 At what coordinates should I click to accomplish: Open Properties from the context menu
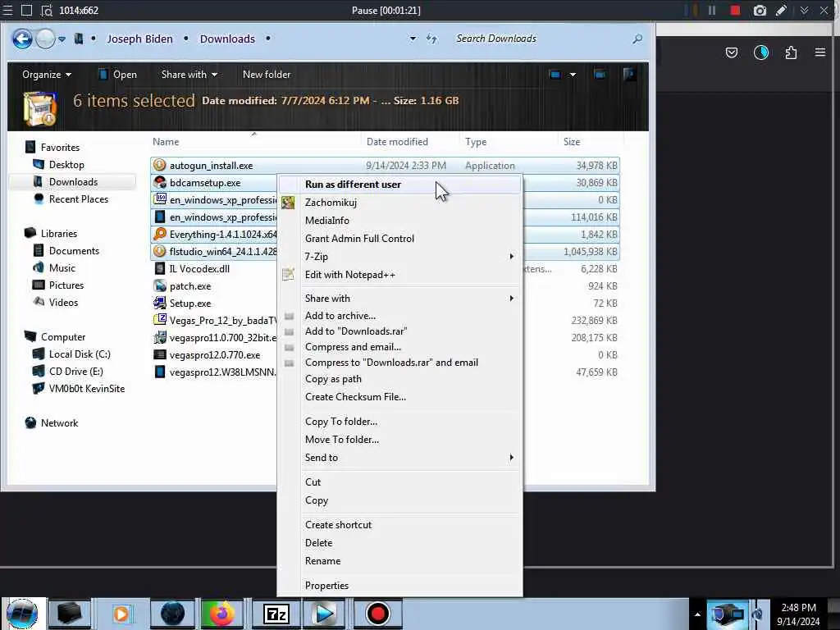[x=399, y=586]
